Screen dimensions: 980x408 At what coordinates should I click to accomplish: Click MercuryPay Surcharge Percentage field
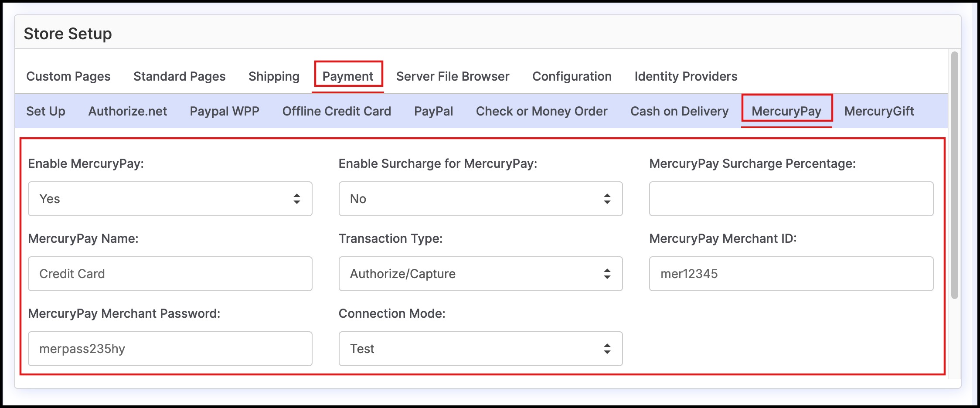[791, 199]
